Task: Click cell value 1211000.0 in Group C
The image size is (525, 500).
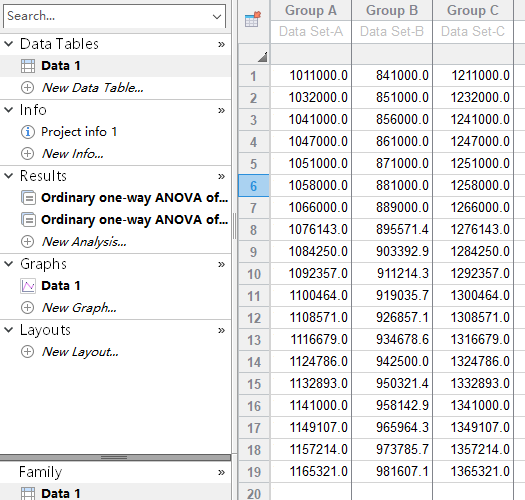Action: point(473,76)
